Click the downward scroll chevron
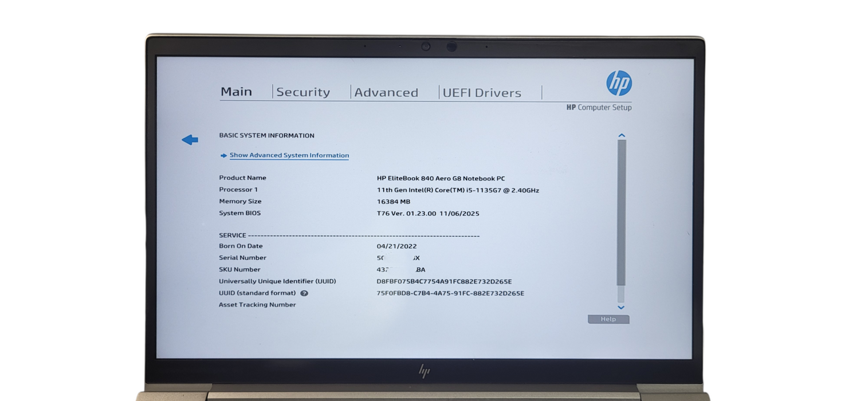The width and height of the screenshot is (868, 401). 621,307
